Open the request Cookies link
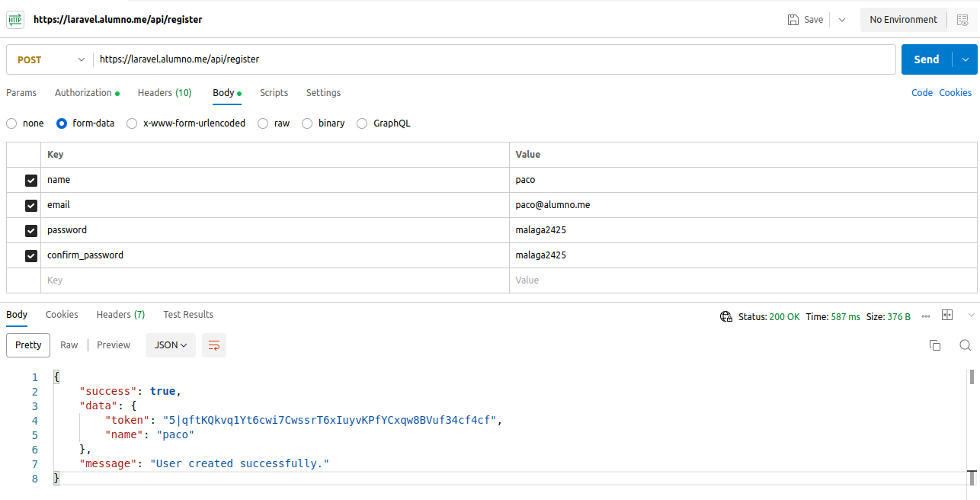980x500 pixels. pyautogui.click(x=956, y=93)
